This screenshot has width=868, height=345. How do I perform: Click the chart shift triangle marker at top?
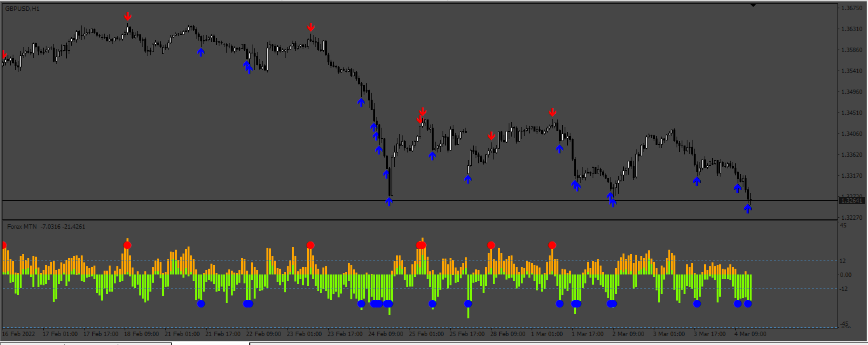[753, 5]
